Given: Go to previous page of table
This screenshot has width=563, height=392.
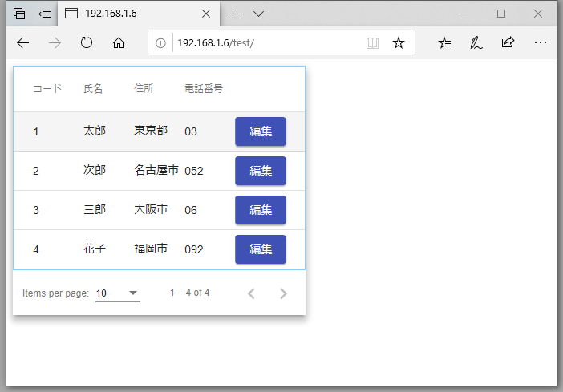Looking at the screenshot, I should [x=251, y=293].
